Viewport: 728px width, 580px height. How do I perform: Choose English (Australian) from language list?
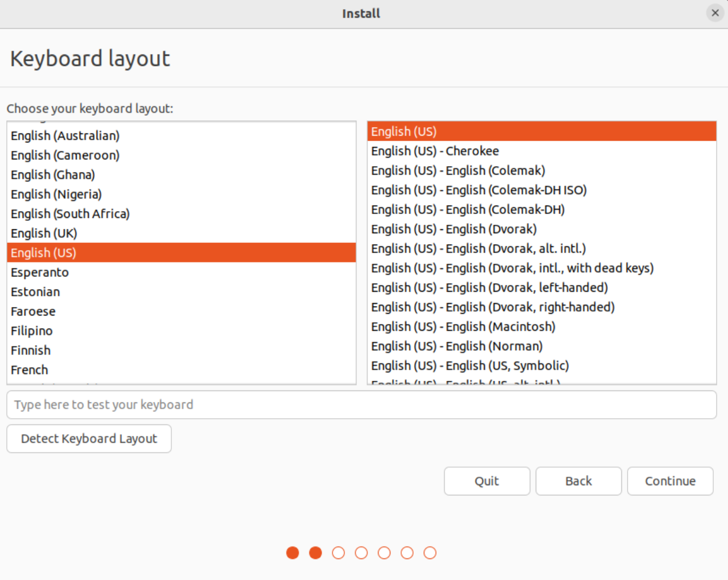click(65, 136)
